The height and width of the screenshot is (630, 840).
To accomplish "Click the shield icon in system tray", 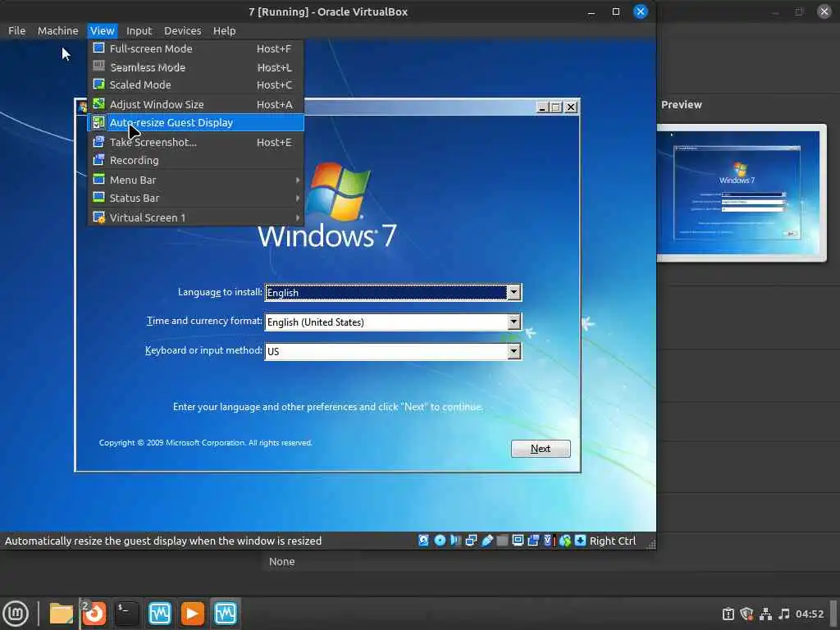I will pyautogui.click(x=746, y=614).
